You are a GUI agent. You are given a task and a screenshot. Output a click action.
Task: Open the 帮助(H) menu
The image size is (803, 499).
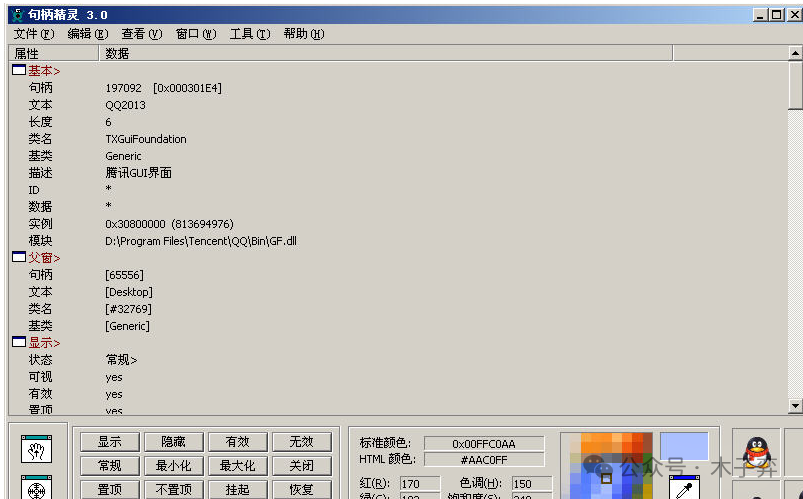pyautogui.click(x=304, y=34)
